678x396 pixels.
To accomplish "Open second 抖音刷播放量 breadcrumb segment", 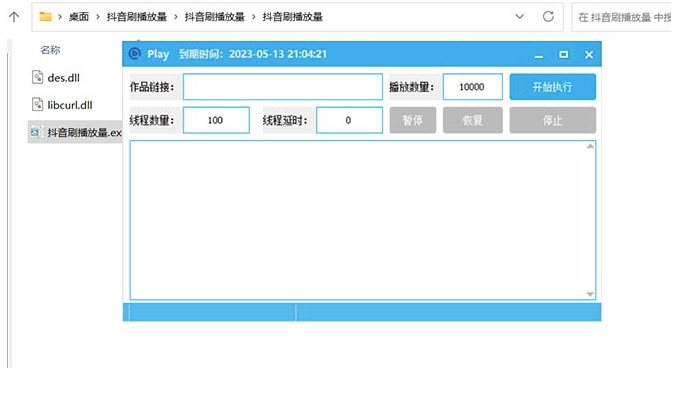I will [x=214, y=17].
